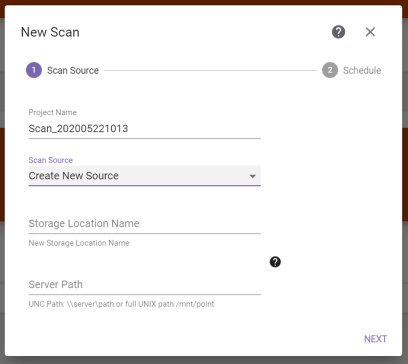The image size is (408, 364).
Task: Focus the Server Path input field
Action: point(144,284)
